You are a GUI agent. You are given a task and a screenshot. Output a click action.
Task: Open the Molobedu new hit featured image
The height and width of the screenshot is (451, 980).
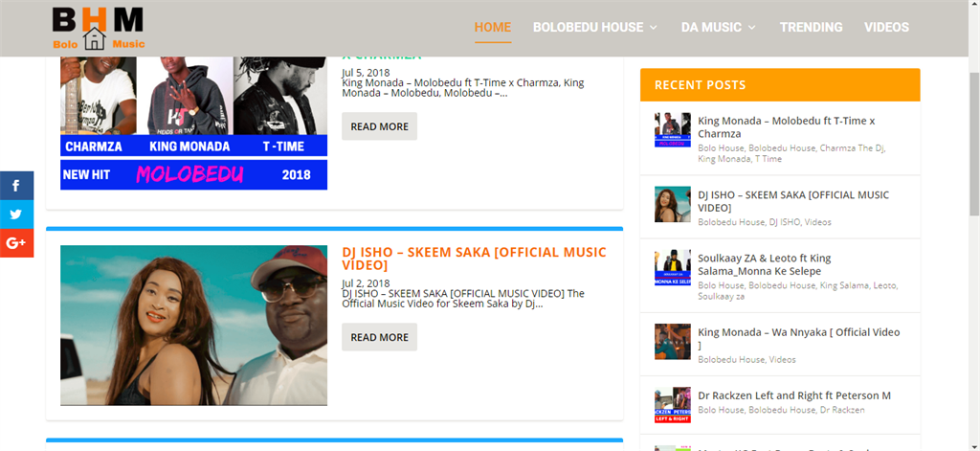pyautogui.click(x=193, y=124)
